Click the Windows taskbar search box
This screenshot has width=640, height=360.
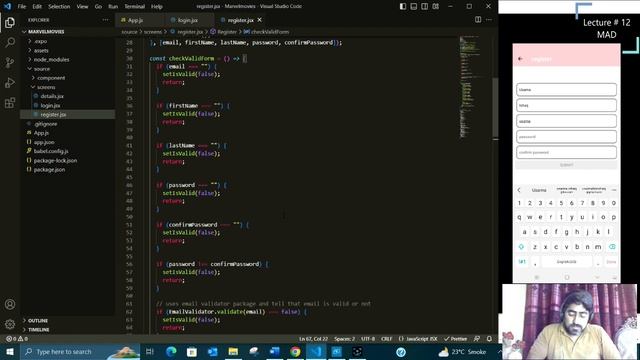coord(80,351)
